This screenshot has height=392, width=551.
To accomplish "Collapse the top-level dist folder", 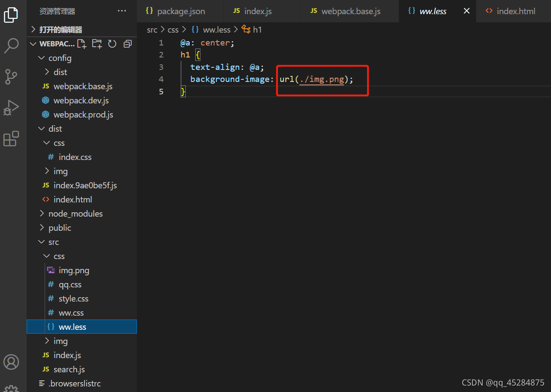I will tap(82, 129).
